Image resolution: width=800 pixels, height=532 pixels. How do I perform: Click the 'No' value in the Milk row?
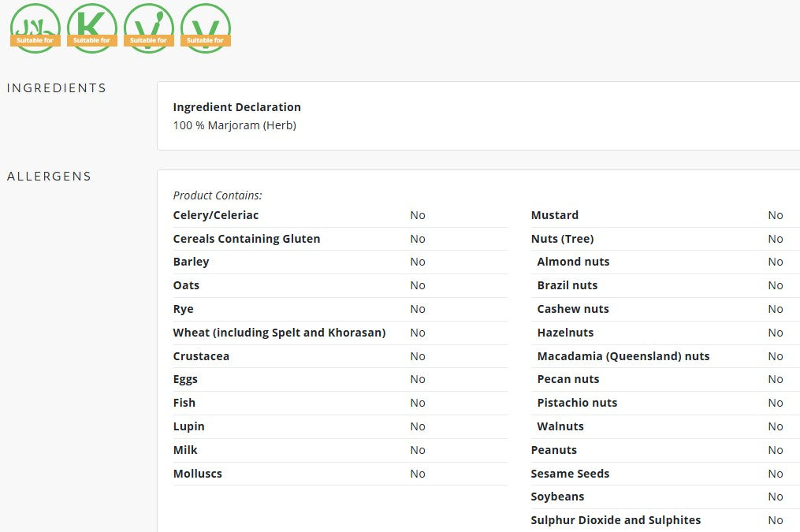(x=418, y=450)
